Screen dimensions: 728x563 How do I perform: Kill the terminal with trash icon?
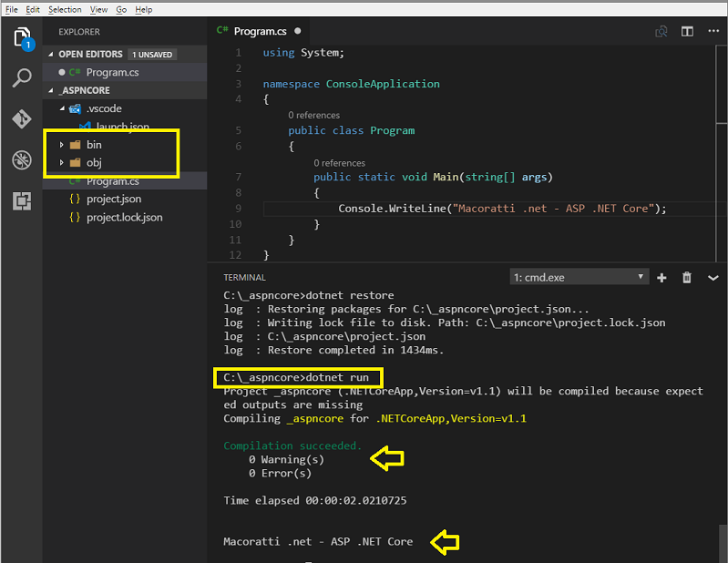click(x=687, y=278)
